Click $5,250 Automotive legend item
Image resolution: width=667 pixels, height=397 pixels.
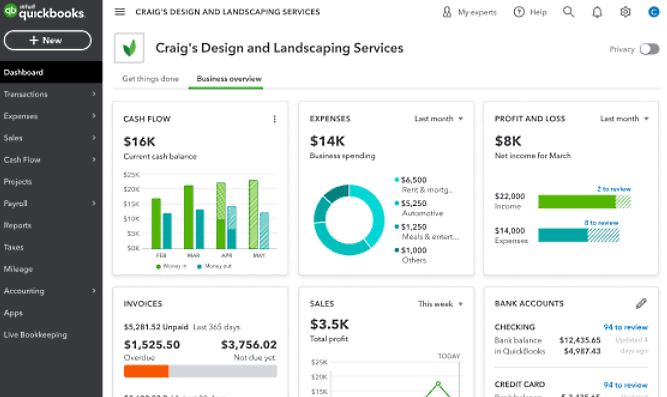point(419,208)
